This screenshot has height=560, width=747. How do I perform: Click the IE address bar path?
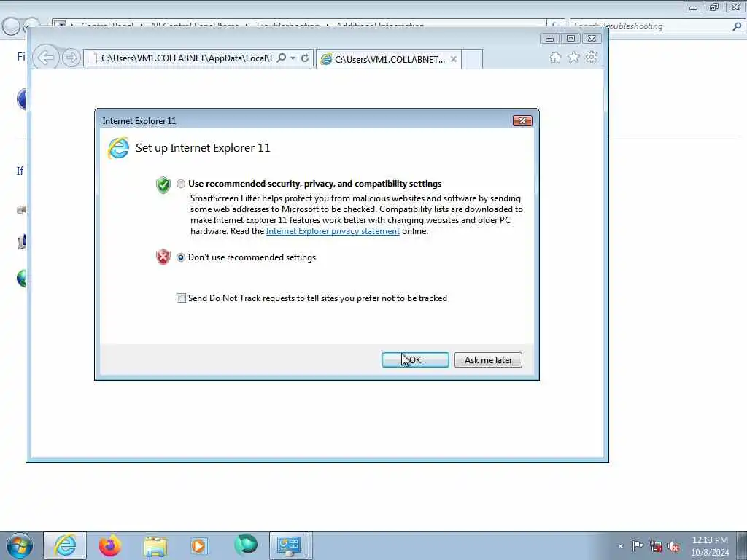tap(187, 58)
